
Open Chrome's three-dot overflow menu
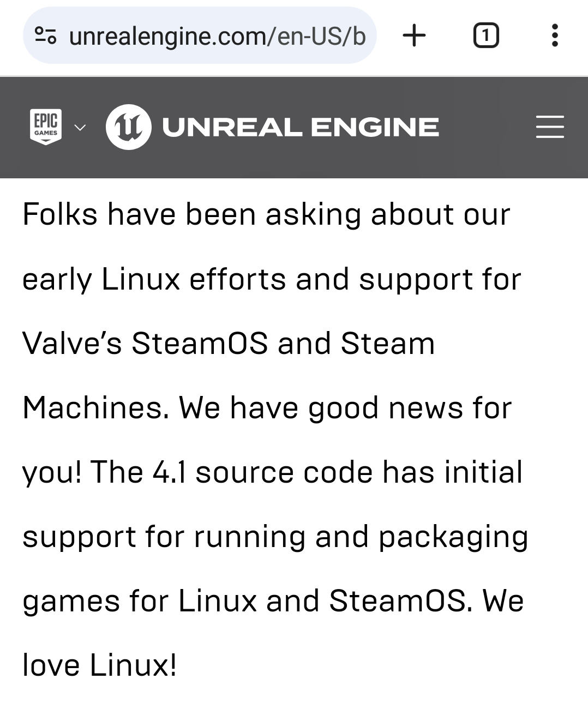click(555, 36)
